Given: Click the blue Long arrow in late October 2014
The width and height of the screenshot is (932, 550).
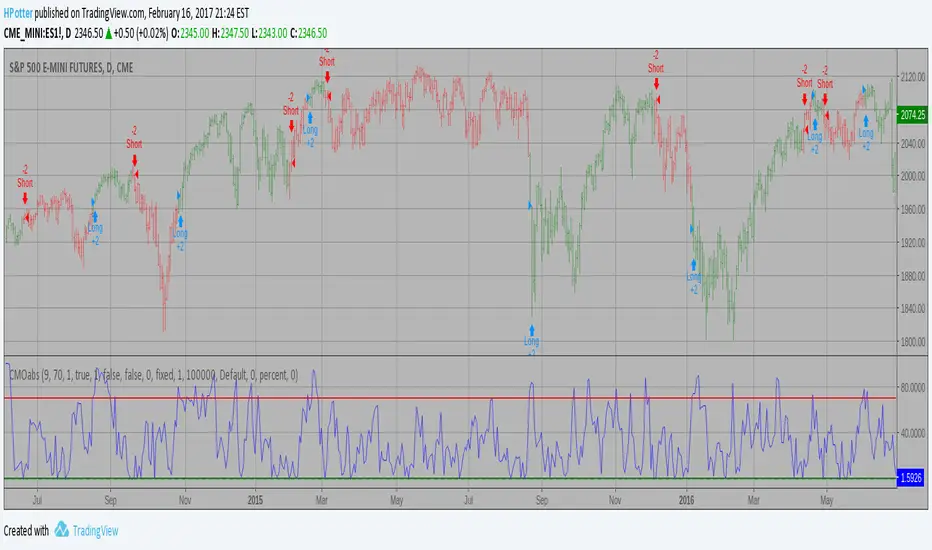Looking at the screenshot, I should point(181,222).
